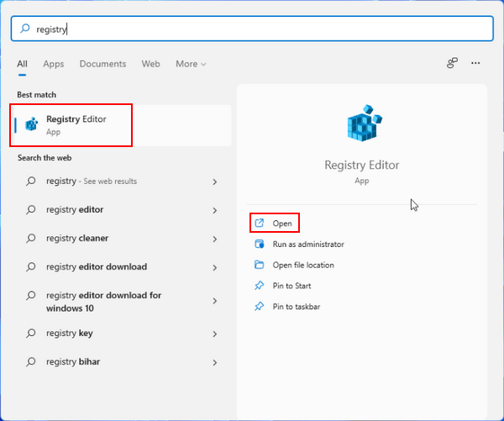Click the search box containing 'registry'
504x421 pixels.
(252, 29)
